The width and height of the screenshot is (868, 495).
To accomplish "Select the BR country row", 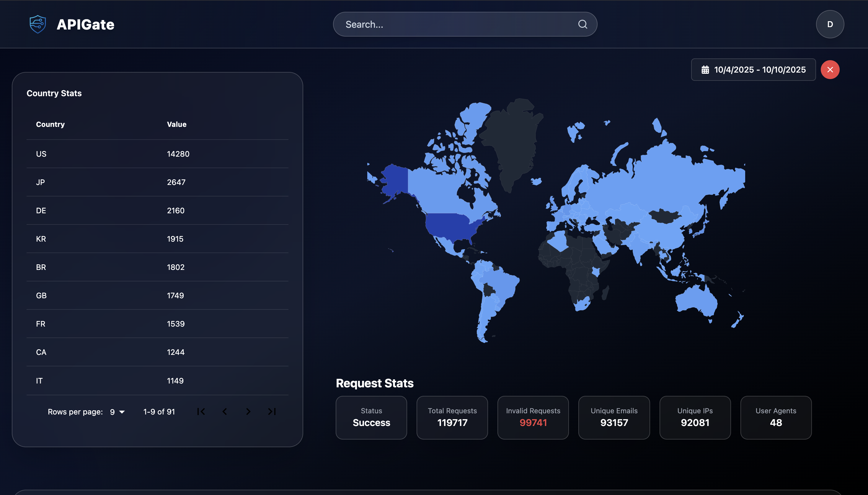I will [157, 267].
